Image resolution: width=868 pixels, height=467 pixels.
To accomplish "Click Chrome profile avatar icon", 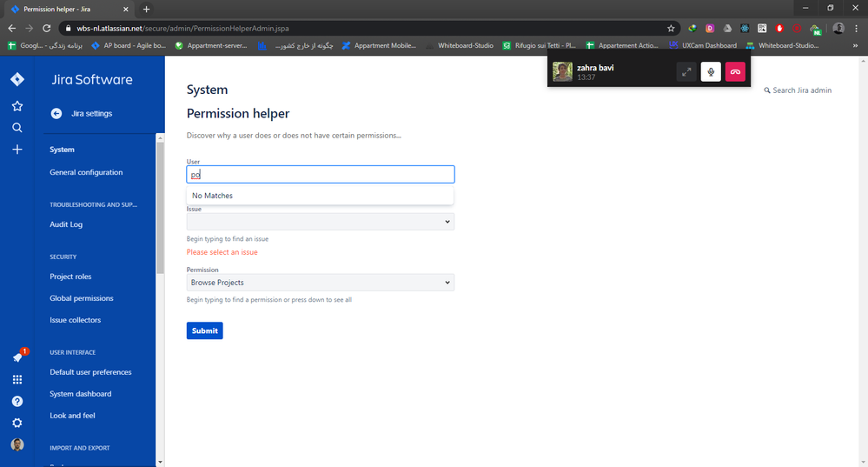I will point(838,28).
